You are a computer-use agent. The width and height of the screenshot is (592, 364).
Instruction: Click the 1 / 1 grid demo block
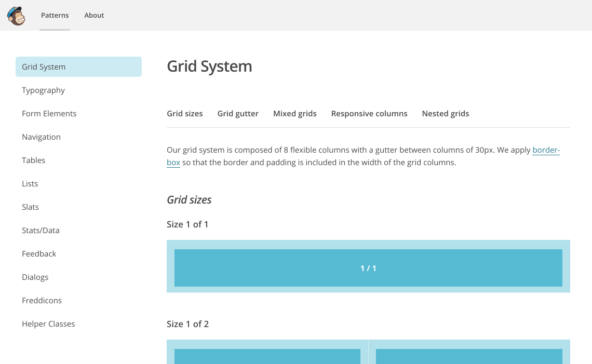[368, 268]
